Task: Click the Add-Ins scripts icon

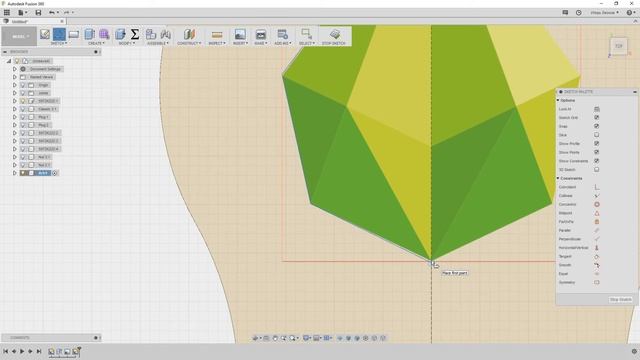Action: coord(282,34)
